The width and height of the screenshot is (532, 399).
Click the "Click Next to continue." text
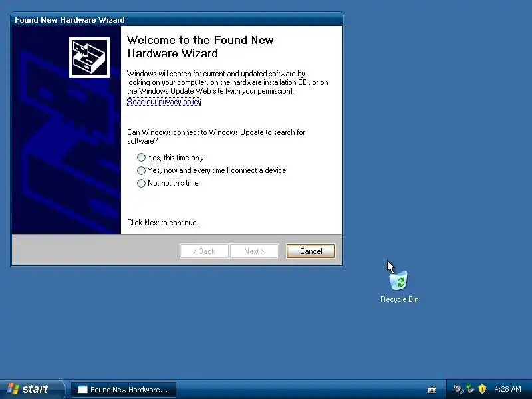coord(162,223)
